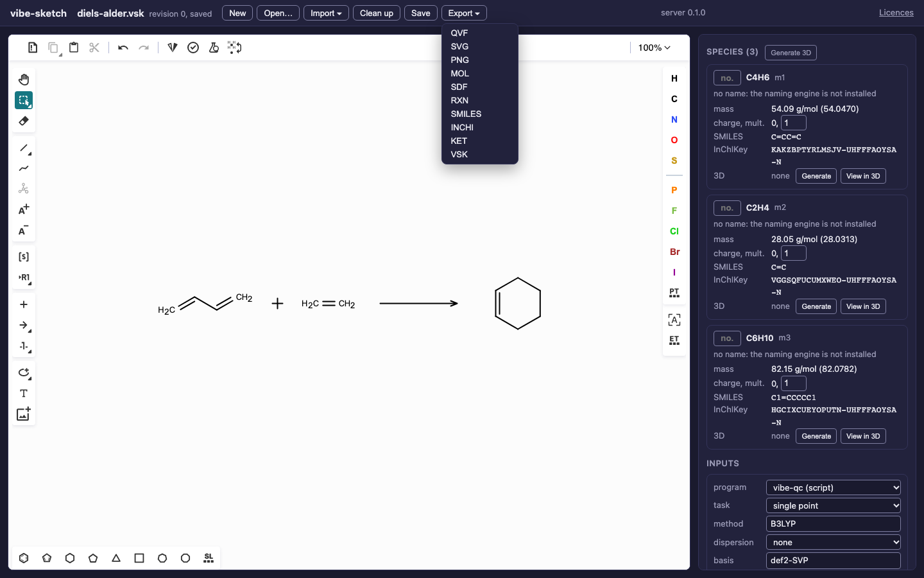Click the multiplicity field of C2H4
This screenshot has width=924, height=578.
pos(794,253)
